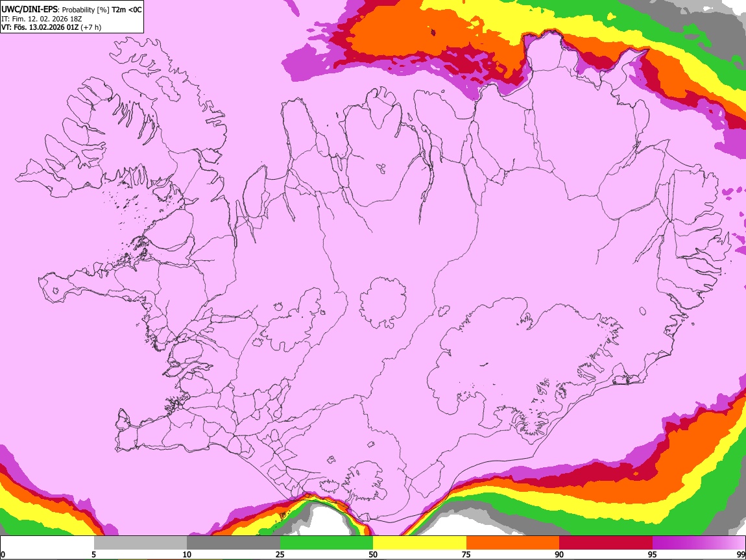
Task: Click the 'T2m <0C' parameter label
Action: pos(126,10)
